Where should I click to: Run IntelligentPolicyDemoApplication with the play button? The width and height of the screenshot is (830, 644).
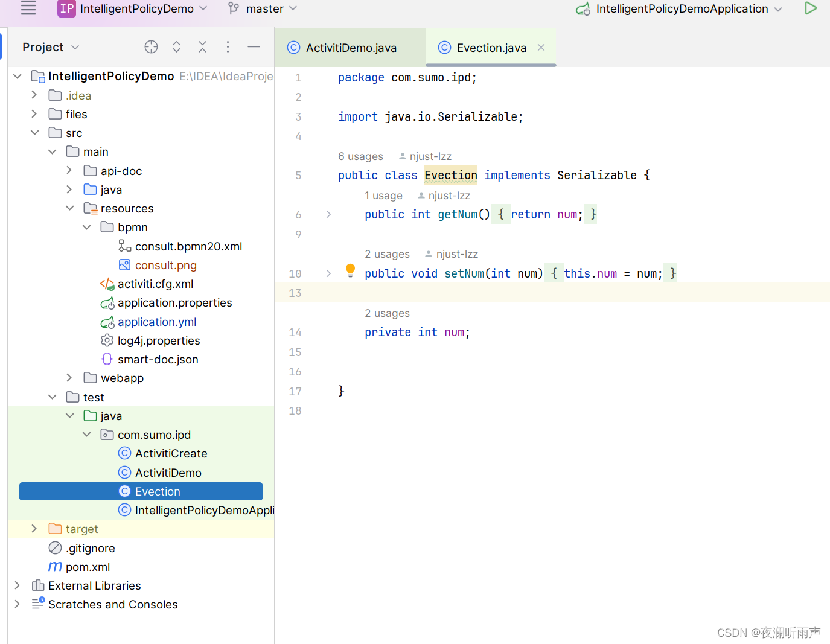point(811,8)
